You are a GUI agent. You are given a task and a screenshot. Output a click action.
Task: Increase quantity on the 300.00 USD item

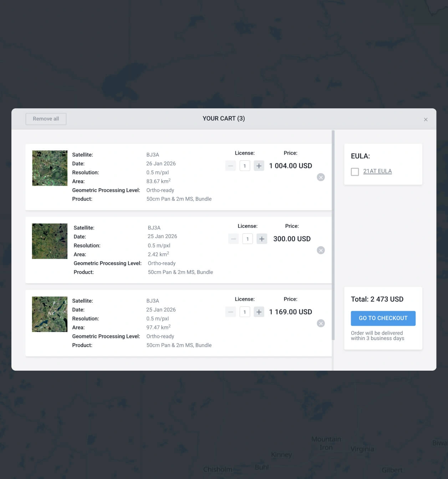point(262,238)
